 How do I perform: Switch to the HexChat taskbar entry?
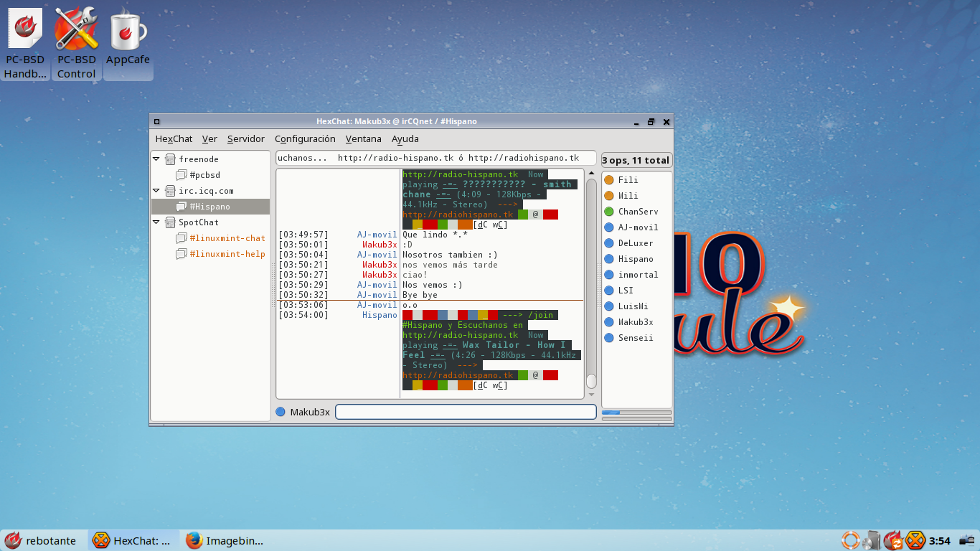tap(133, 540)
